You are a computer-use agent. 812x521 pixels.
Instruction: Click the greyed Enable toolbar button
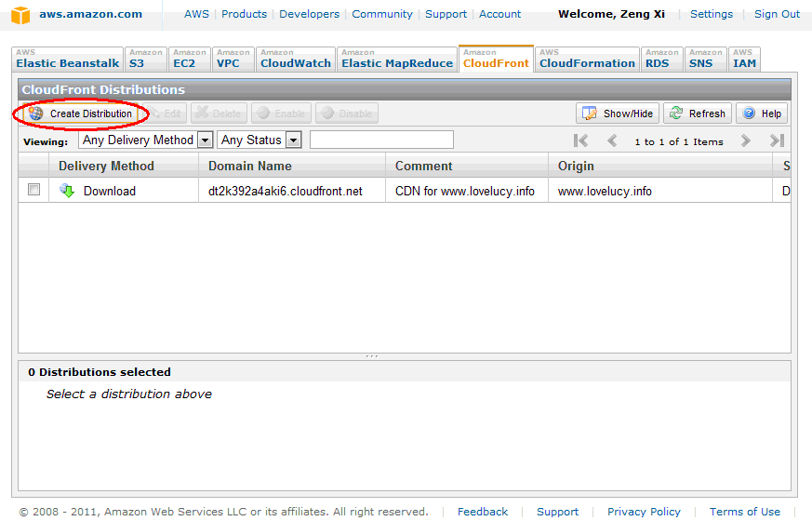coord(281,114)
